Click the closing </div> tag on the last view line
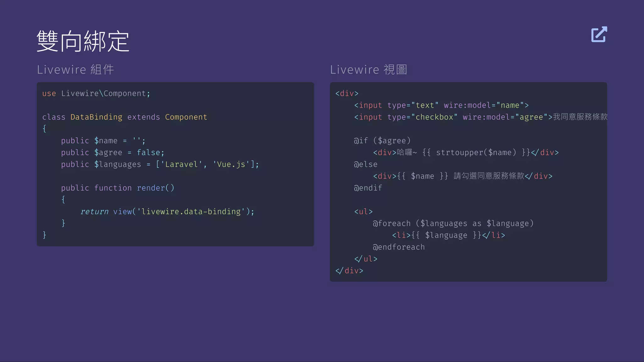The width and height of the screenshot is (644, 362). tap(349, 271)
